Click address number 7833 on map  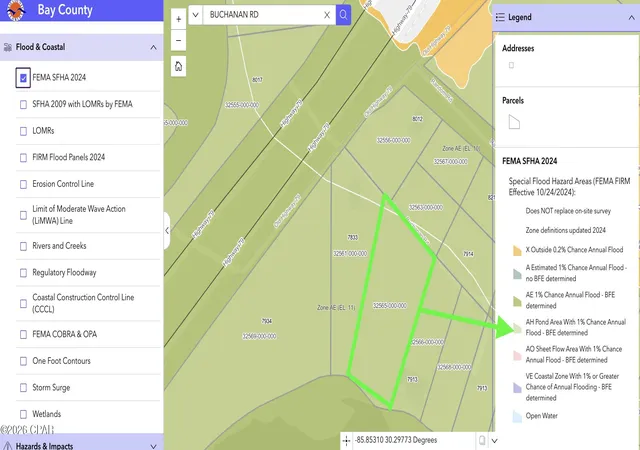pyautogui.click(x=353, y=237)
